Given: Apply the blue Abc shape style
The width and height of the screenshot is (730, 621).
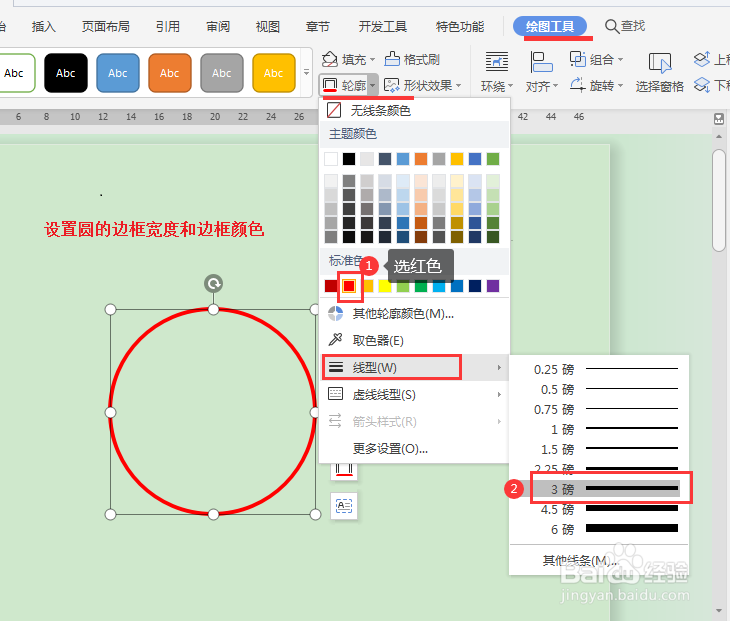Looking at the screenshot, I should click(x=118, y=73).
